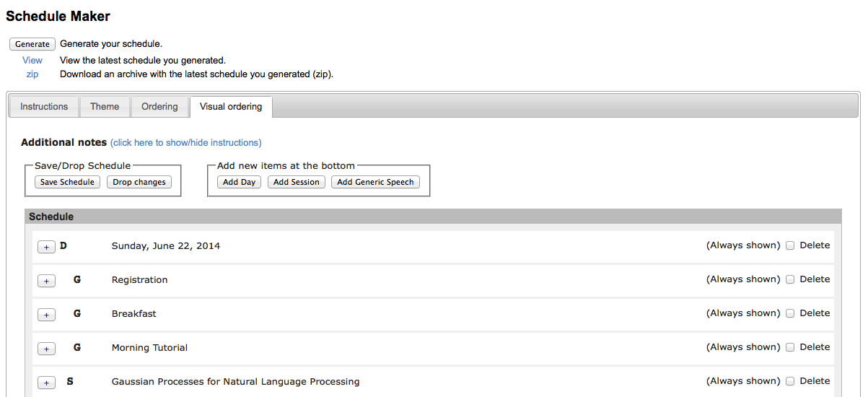
Task: Toggle instructions via click here link
Action: coord(186,143)
